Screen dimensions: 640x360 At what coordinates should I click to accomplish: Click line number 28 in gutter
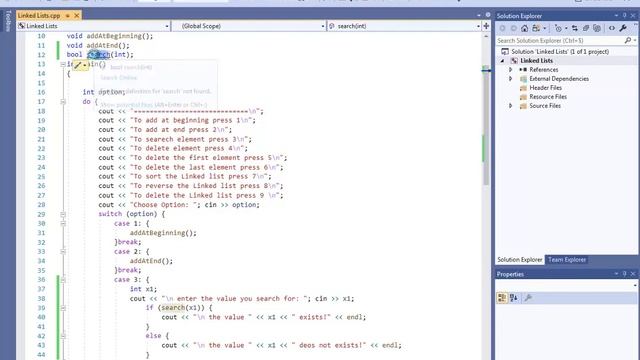coord(41,205)
